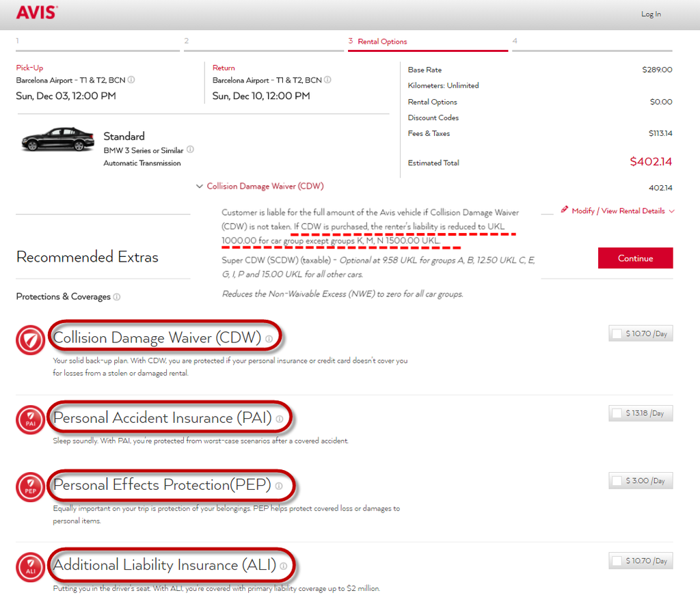The image size is (700, 606).
Task: Click the pencil icon beside Modify / View Rental Details
Action: tap(565, 209)
